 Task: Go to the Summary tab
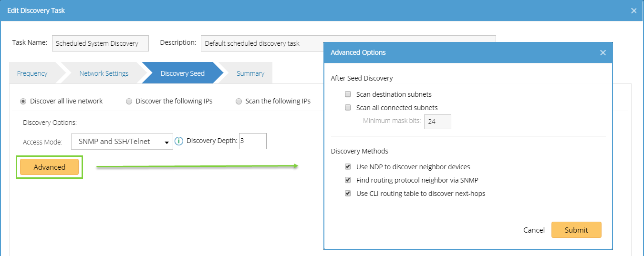click(250, 73)
